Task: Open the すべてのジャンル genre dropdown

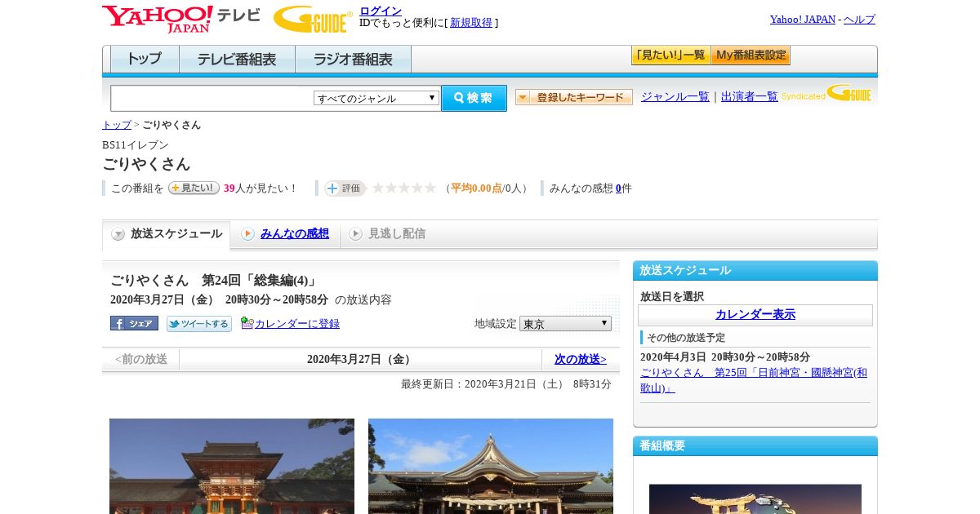Action: pyautogui.click(x=376, y=98)
